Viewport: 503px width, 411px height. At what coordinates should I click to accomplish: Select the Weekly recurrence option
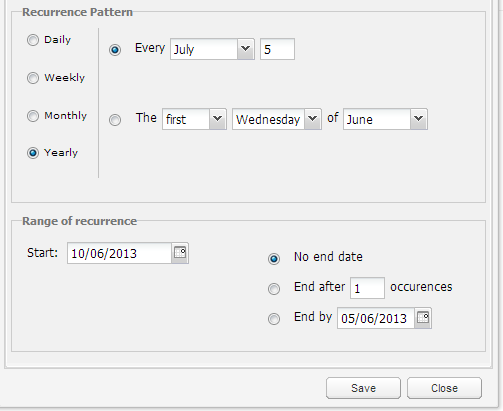[x=33, y=78]
